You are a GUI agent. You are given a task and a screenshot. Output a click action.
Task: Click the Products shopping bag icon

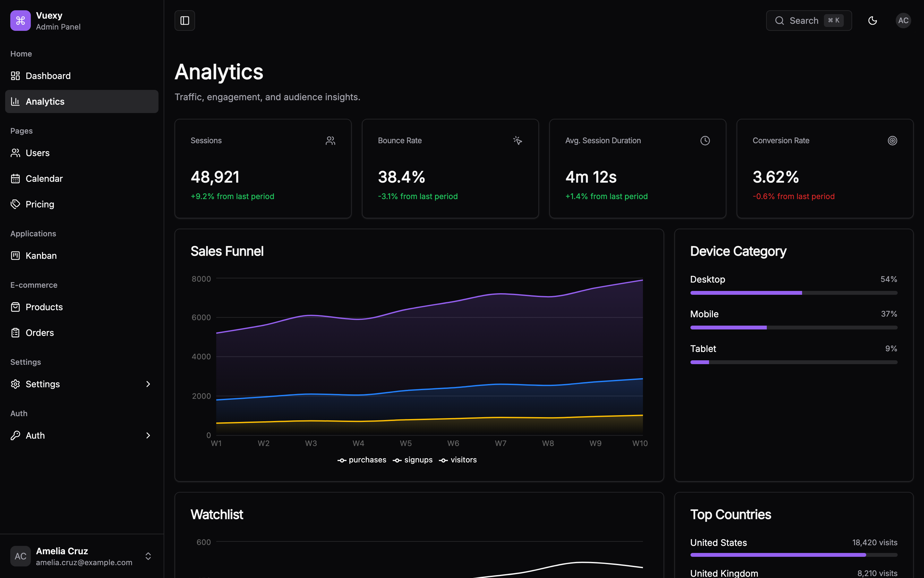click(15, 307)
